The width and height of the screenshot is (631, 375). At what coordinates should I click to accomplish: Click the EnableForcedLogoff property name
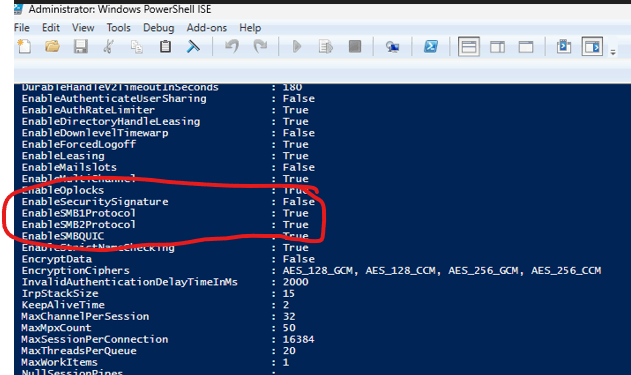click(x=79, y=144)
